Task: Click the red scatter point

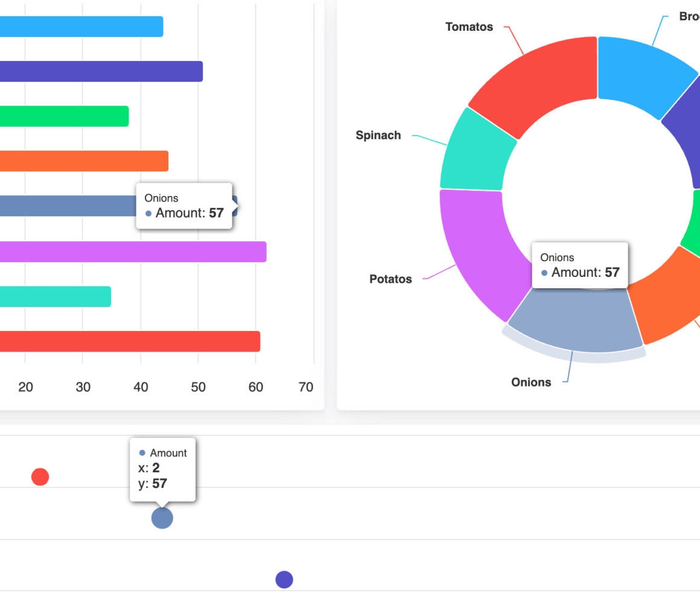Action: [x=40, y=477]
